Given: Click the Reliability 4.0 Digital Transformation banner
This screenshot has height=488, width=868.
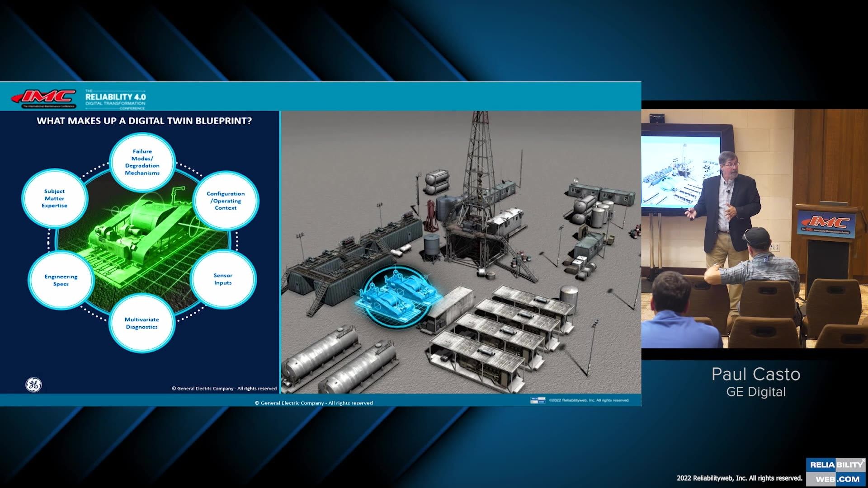Looking at the screenshot, I should 115,99.
